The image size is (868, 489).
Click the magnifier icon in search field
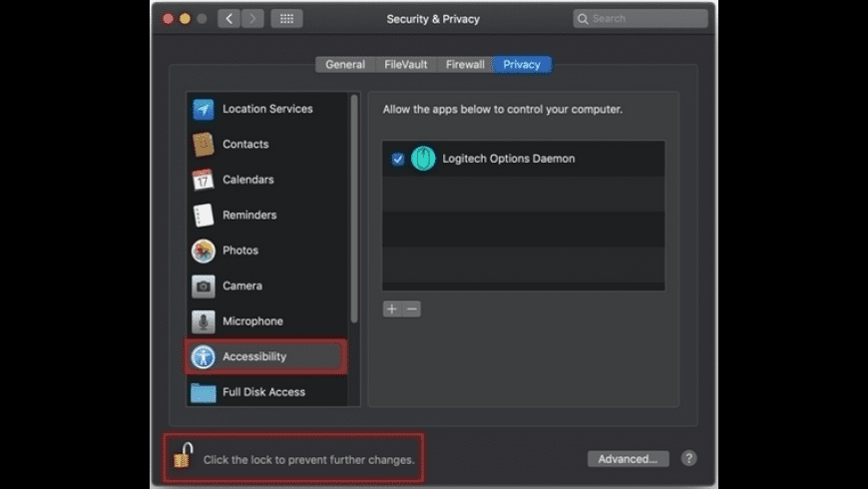pos(583,19)
